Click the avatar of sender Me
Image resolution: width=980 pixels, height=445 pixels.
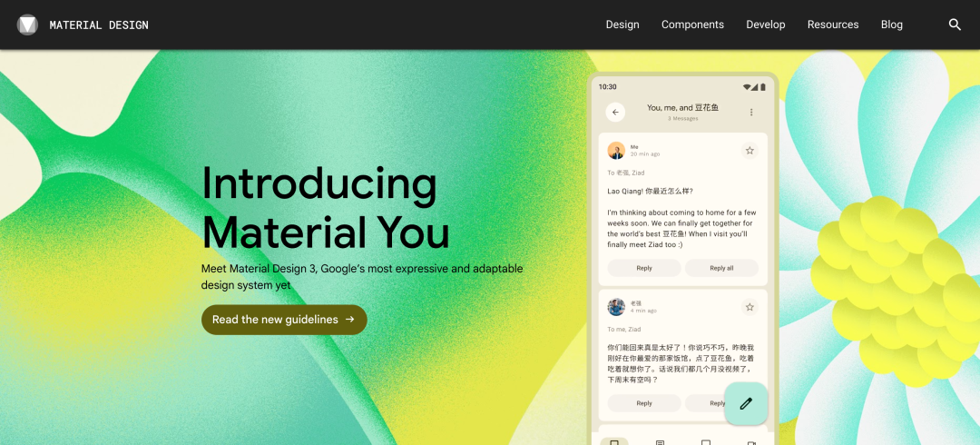click(616, 150)
